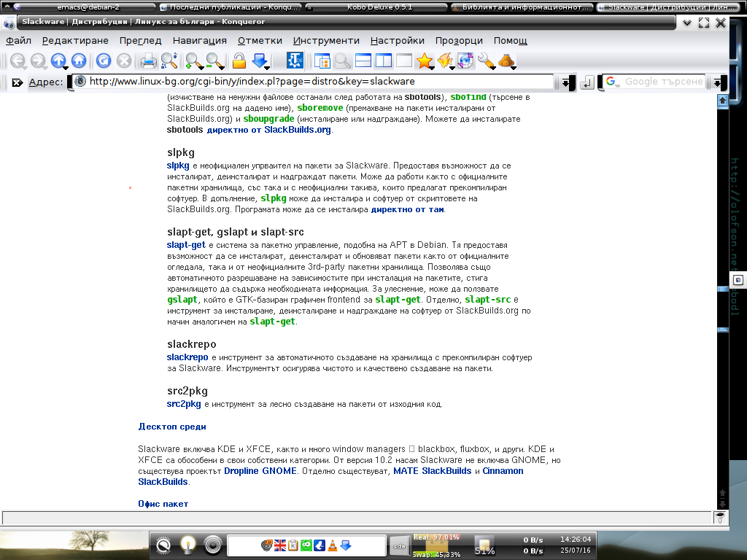The width and height of the screenshot is (747, 560).
Task: Open the Помощ menu
Action: (x=510, y=41)
